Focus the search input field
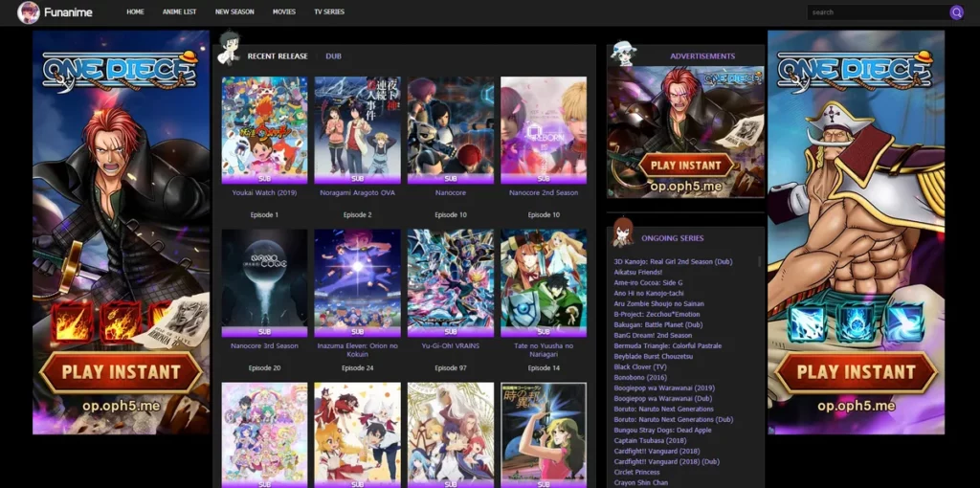 [878, 12]
